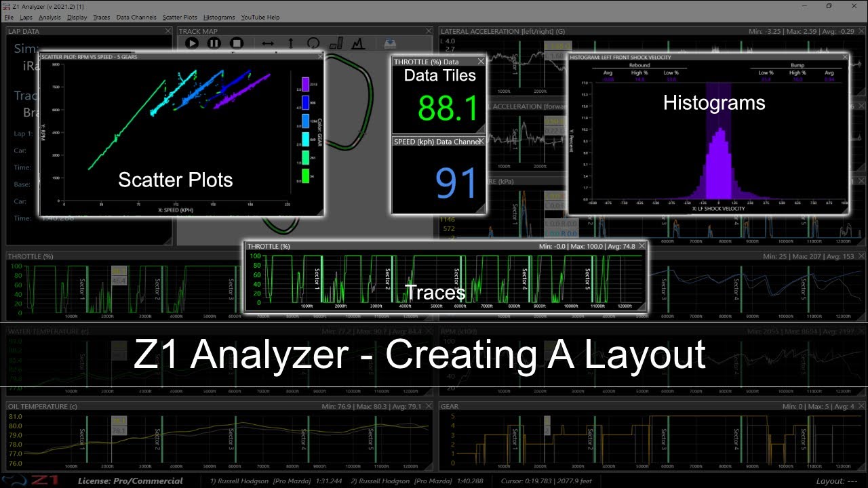Close the RPM vs Speed scatter plot window
The height and width of the screenshot is (488, 868).
(319, 57)
